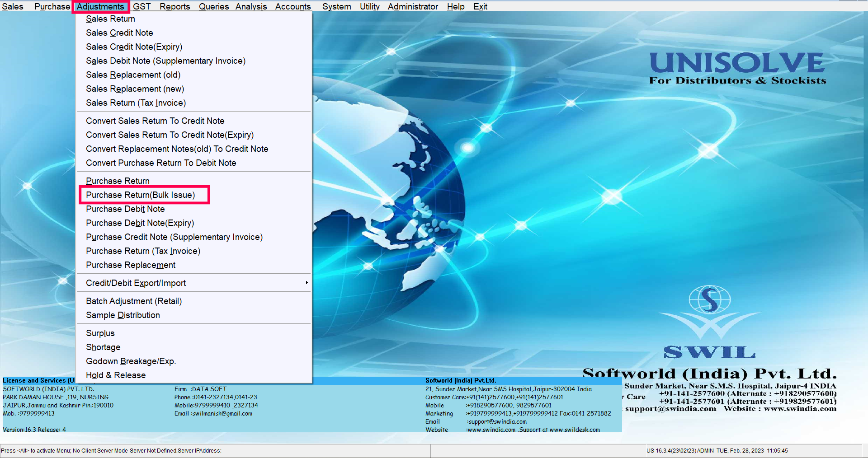Screen dimensions: 868x458
Task: Open the Utility menu
Action: [x=369, y=6]
